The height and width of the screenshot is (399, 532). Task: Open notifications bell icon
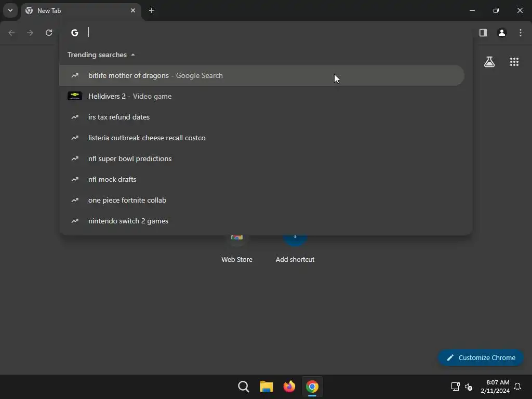click(x=517, y=387)
